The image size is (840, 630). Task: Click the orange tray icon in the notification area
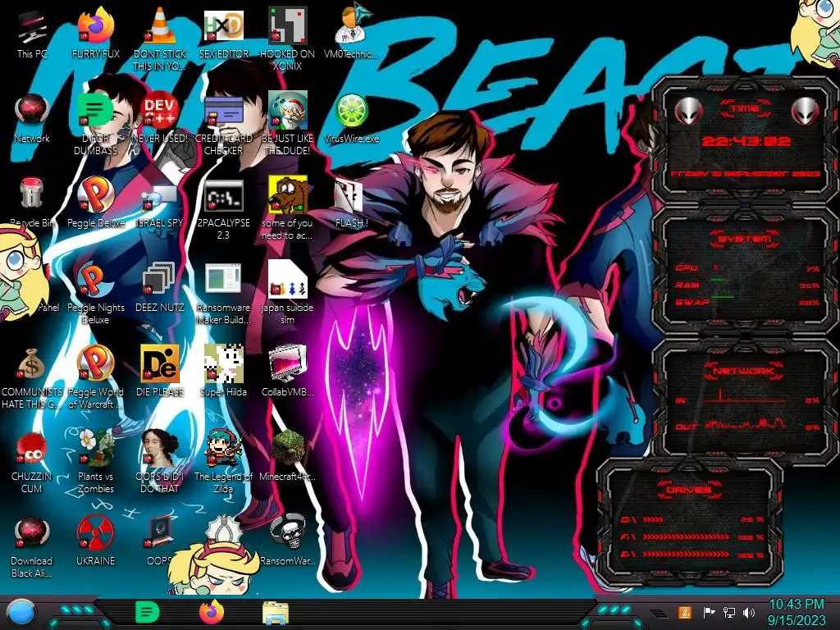click(x=685, y=612)
